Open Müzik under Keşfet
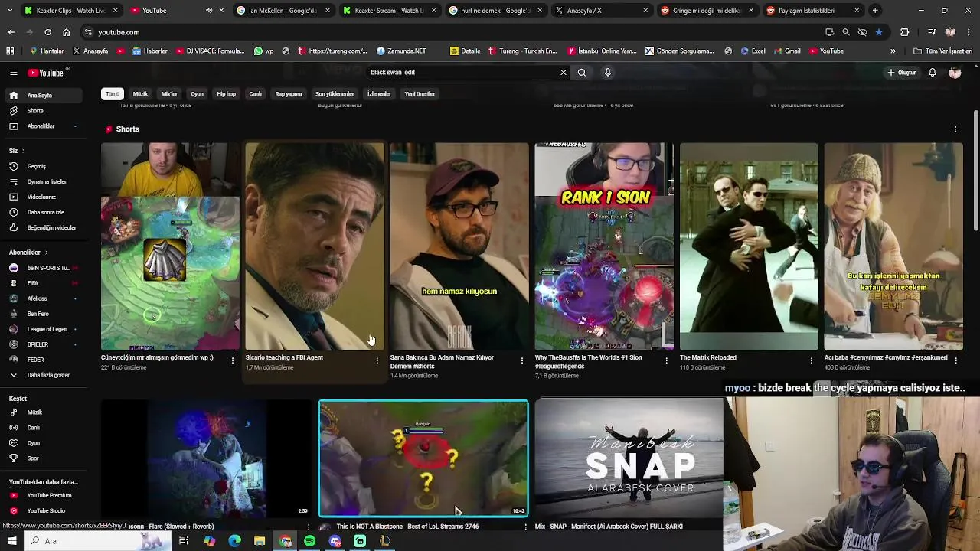 point(43,412)
